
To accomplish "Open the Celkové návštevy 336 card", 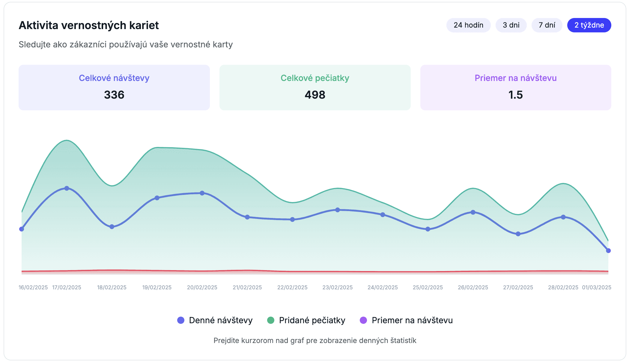I will point(114,88).
